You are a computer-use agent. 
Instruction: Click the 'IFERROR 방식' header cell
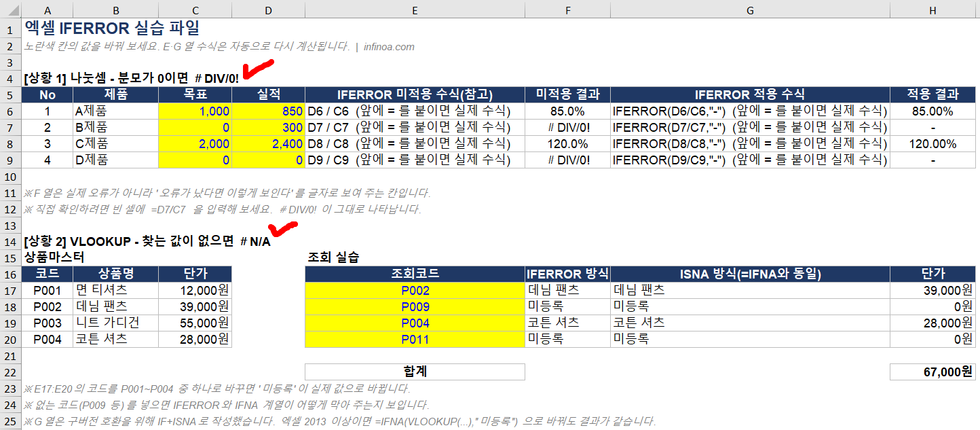pos(567,274)
